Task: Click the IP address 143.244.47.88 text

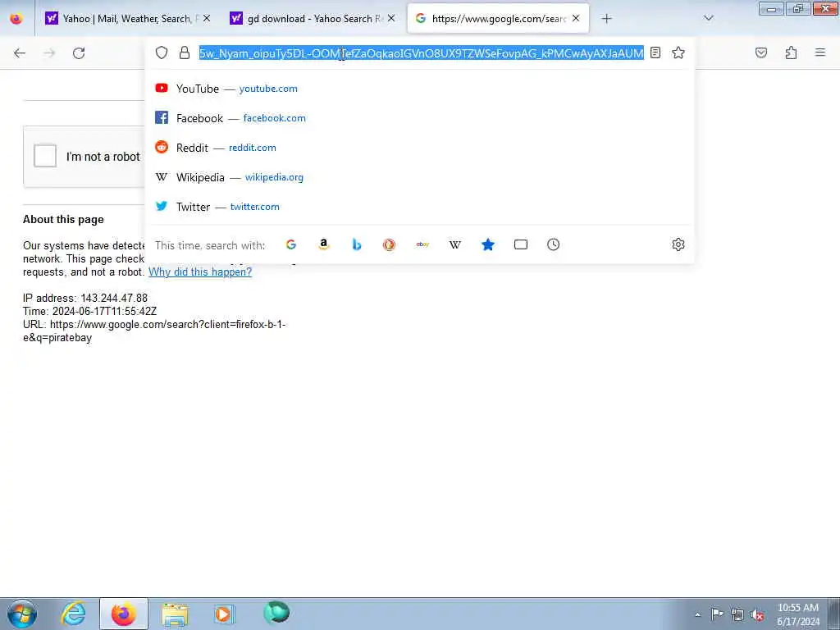Action: pos(85,298)
